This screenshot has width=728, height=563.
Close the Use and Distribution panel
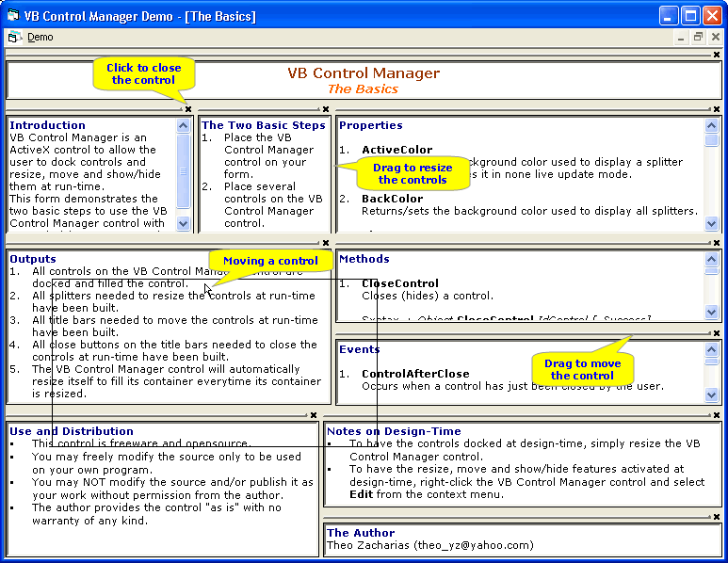click(x=315, y=414)
